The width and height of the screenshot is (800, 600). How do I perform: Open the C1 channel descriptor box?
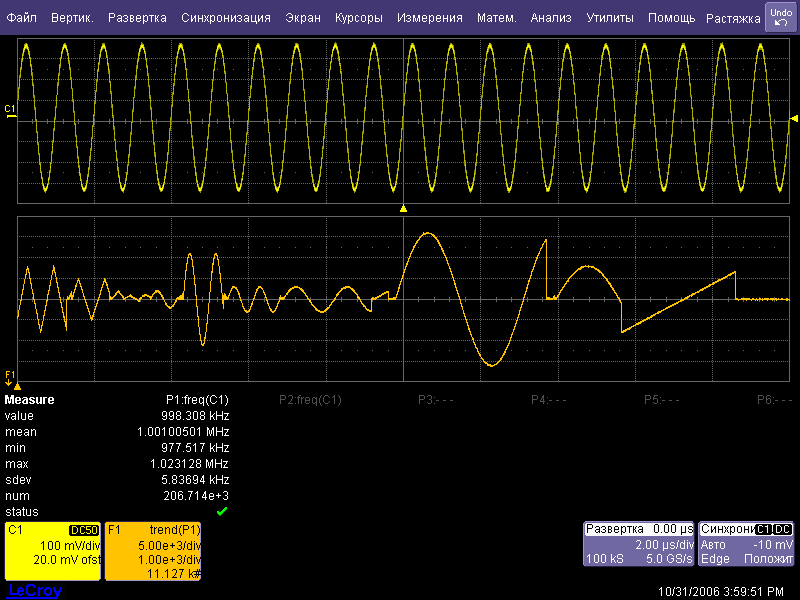coord(52,551)
